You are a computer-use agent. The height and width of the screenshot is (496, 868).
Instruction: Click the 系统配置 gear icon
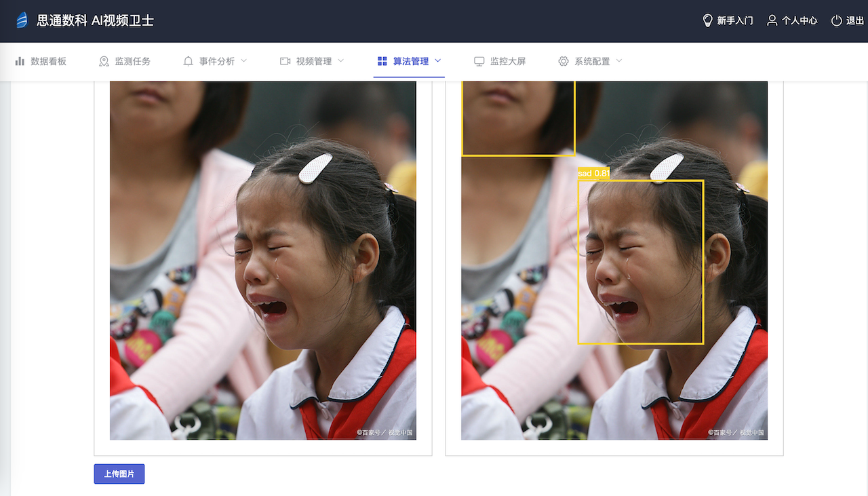coord(564,61)
